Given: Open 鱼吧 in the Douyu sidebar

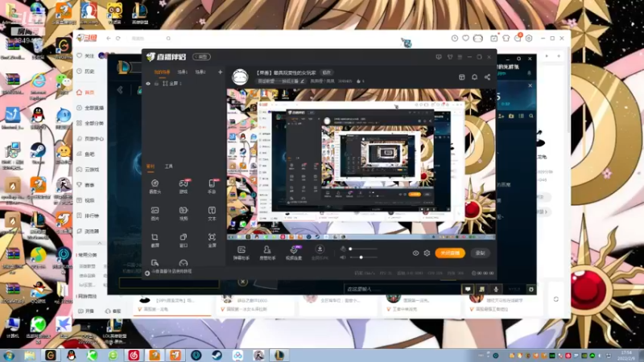Looking at the screenshot, I should click(x=86, y=154).
